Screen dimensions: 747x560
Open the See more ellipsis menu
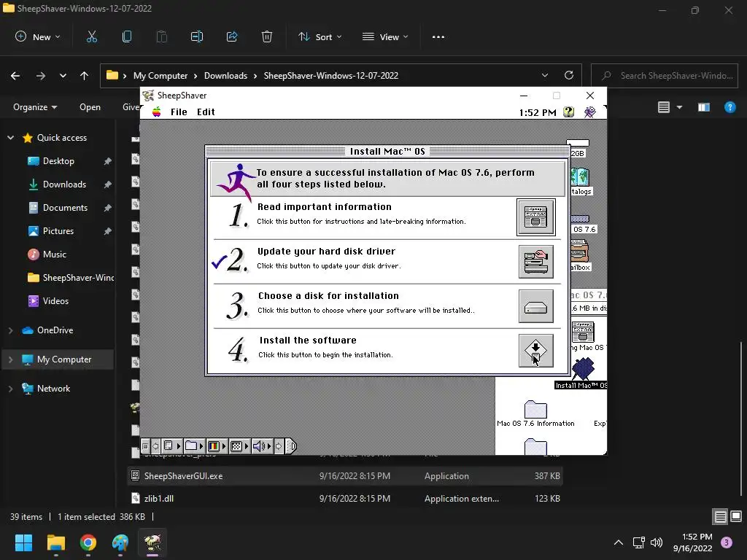click(438, 36)
